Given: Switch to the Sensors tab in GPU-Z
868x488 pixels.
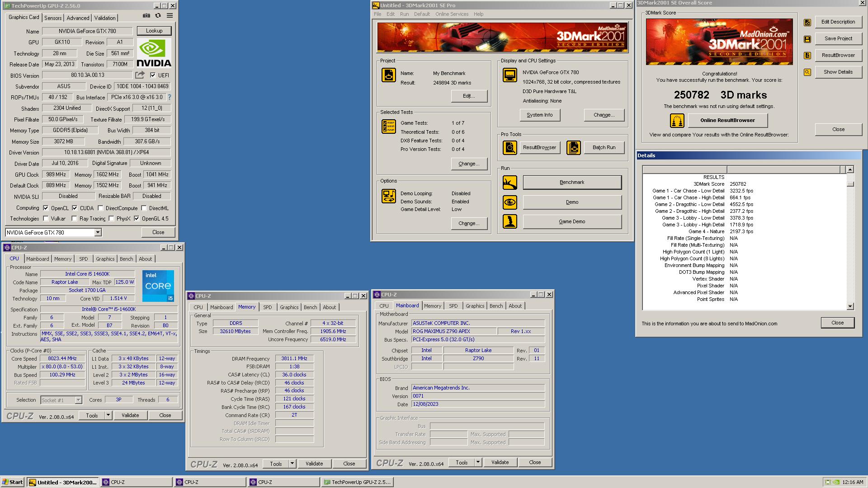Looking at the screenshot, I should [53, 18].
